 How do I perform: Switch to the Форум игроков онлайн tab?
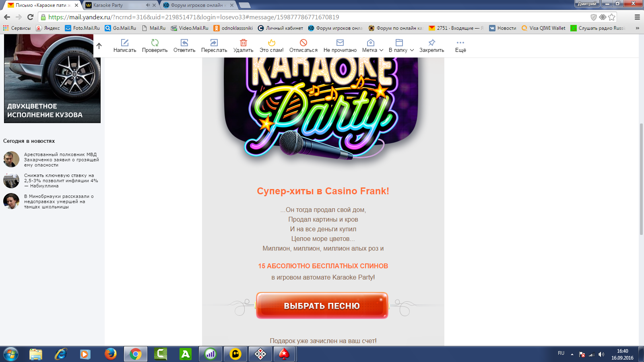pyautogui.click(x=196, y=5)
